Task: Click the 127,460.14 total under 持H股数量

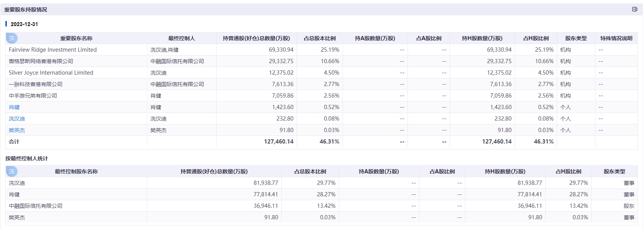Action: coord(497,142)
